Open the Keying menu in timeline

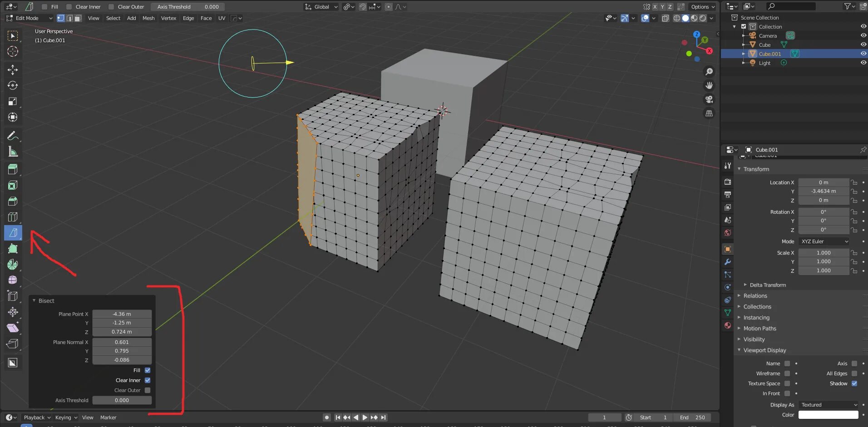point(66,417)
